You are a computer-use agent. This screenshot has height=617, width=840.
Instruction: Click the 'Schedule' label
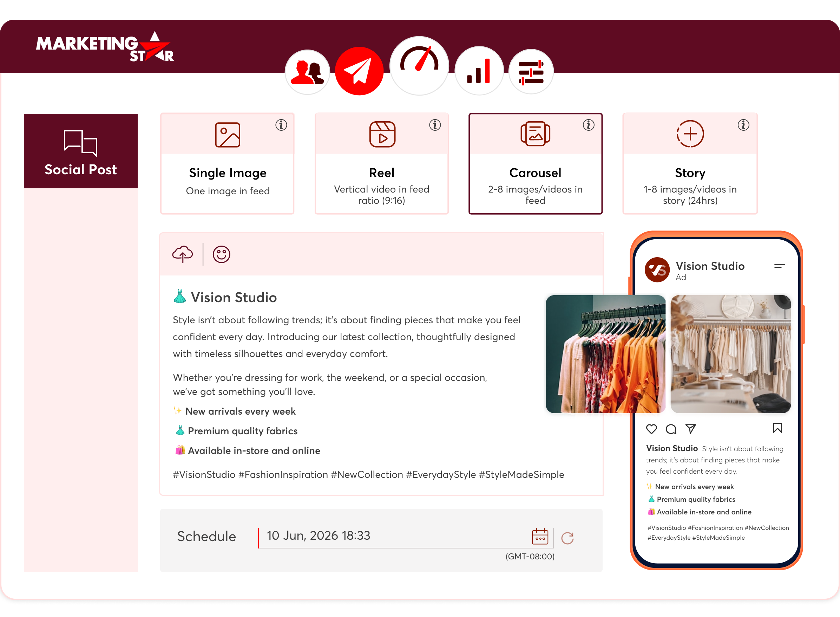[x=206, y=536]
